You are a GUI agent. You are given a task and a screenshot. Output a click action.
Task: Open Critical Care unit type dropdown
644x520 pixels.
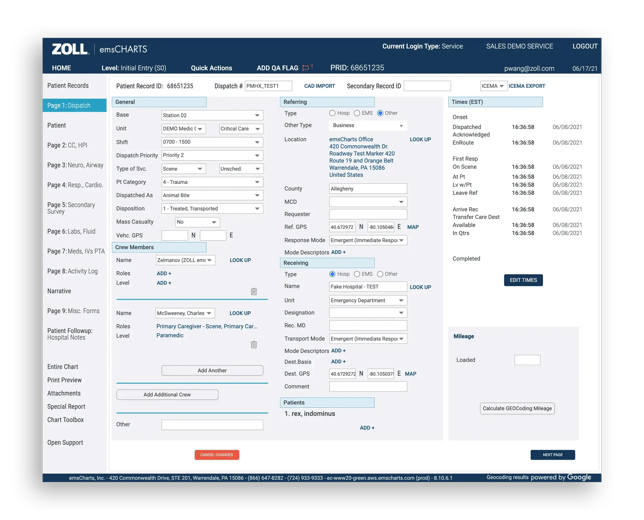[x=241, y=129]
